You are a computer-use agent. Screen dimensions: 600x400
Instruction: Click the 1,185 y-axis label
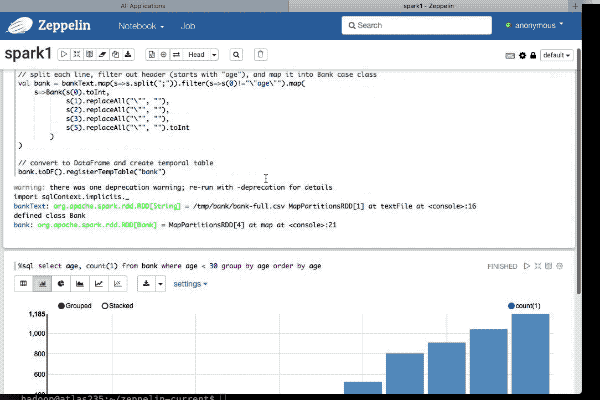pos(37,314)
